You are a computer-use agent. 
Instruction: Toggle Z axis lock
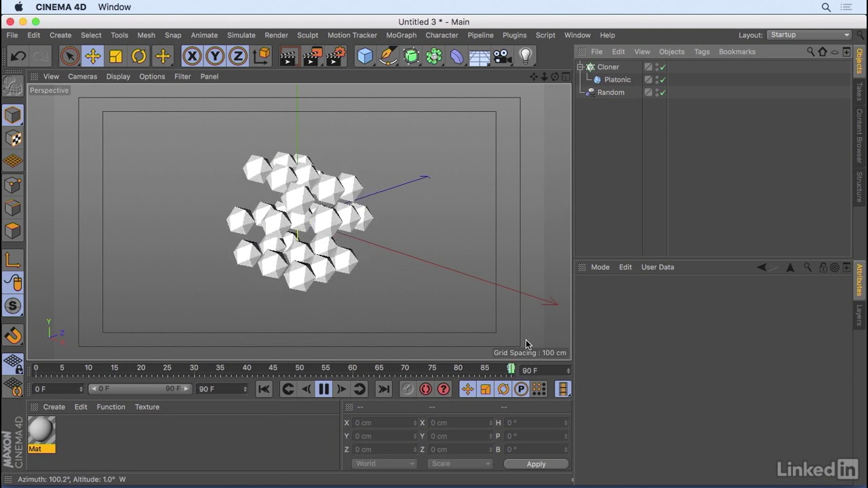click(x=238, y=56)
